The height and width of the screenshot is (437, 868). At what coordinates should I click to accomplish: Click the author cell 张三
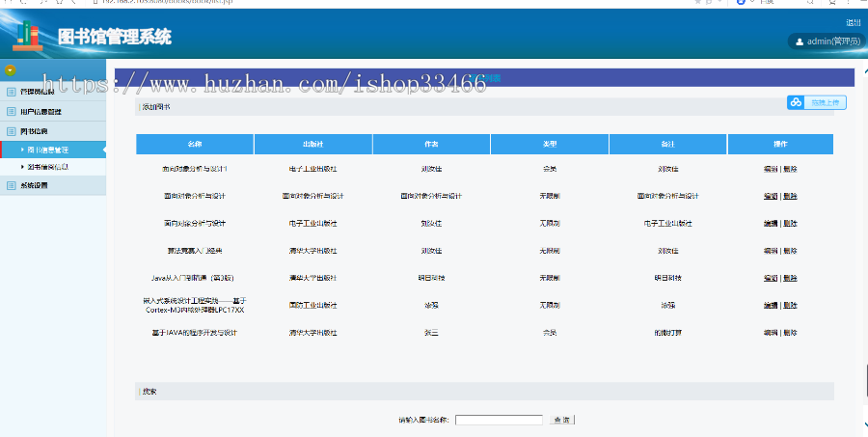coord(431,333)
